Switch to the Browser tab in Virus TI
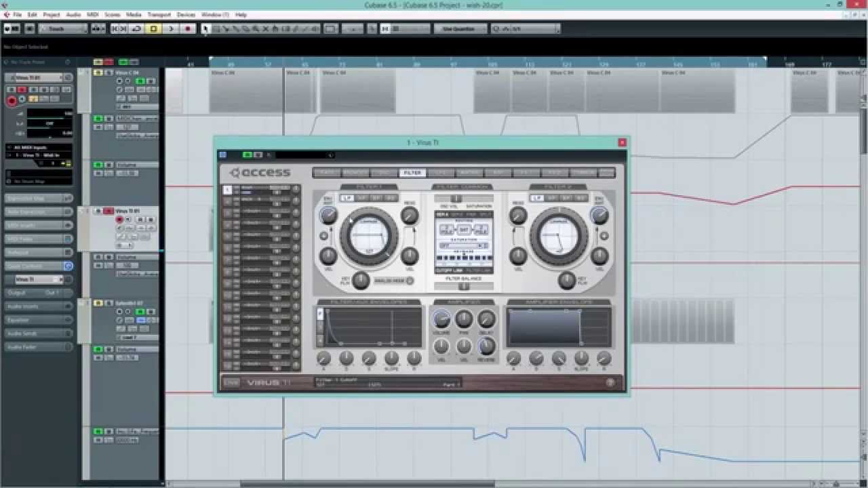The image size is (868, 488). tap(355, 173)
